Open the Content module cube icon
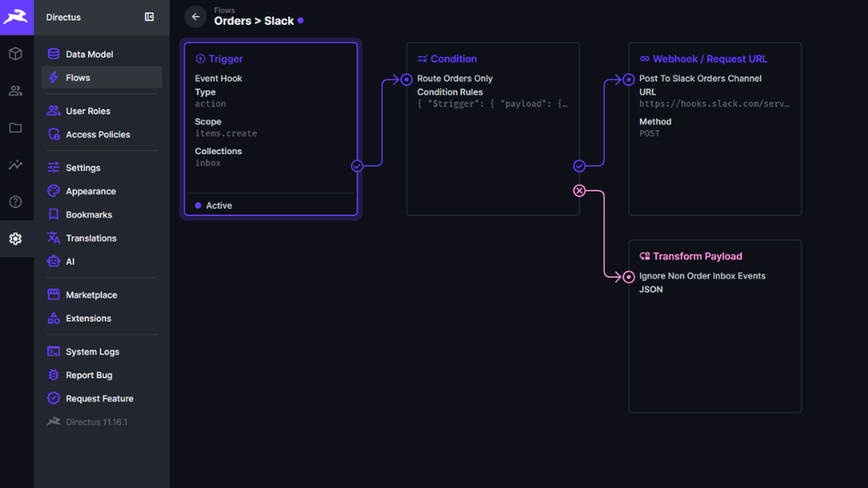Image resolution: width=868 pixels, height=488 pixels. click(16, 54)
